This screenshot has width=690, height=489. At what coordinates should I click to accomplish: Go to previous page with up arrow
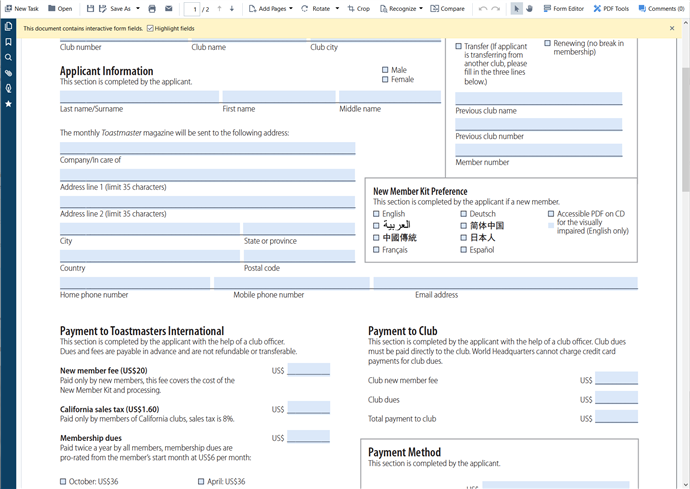point(219,8)
